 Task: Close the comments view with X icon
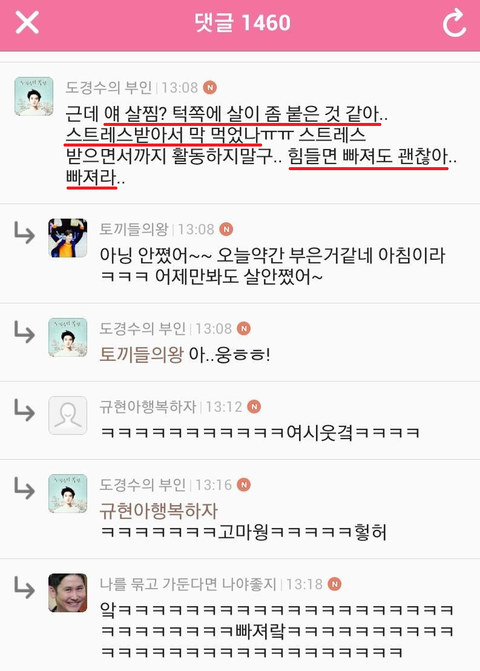coord(27,22)
